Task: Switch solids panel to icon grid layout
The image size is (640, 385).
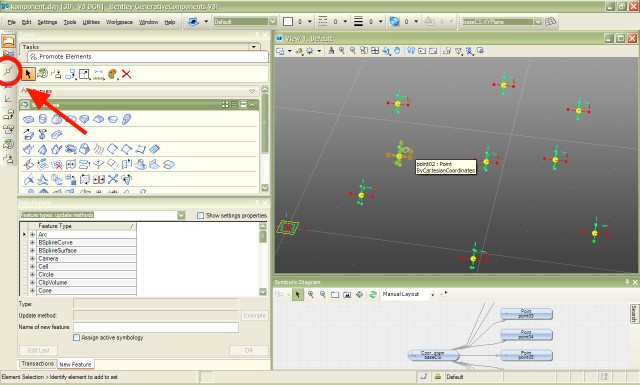Action: coord(225,105)
